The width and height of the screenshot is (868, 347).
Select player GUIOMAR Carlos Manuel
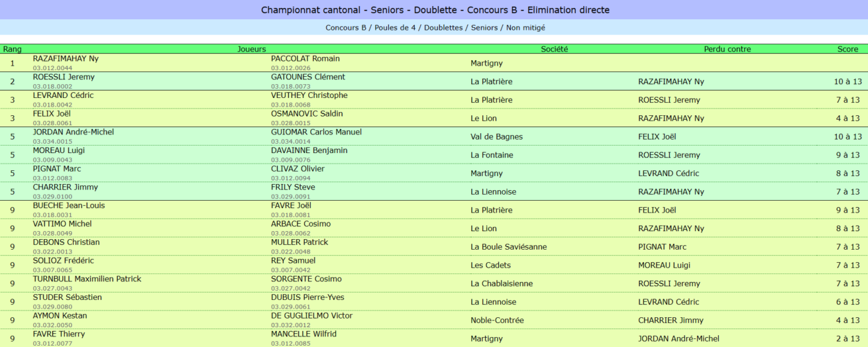tap(316, 132)
